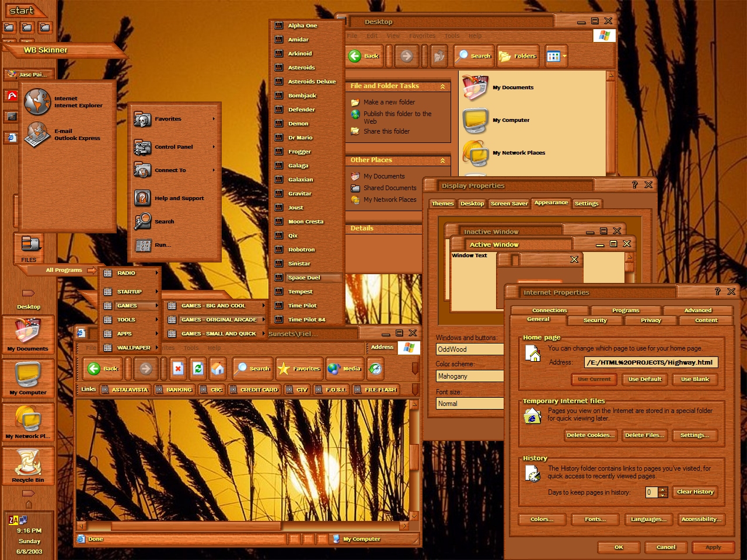Open Shared Documents link in Other Places
The image size is (747, 560).
point(390,188)
